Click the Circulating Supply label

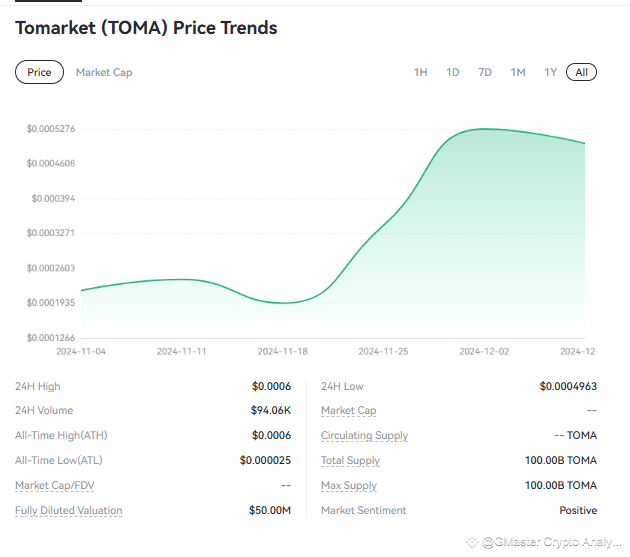click(364, 436)
